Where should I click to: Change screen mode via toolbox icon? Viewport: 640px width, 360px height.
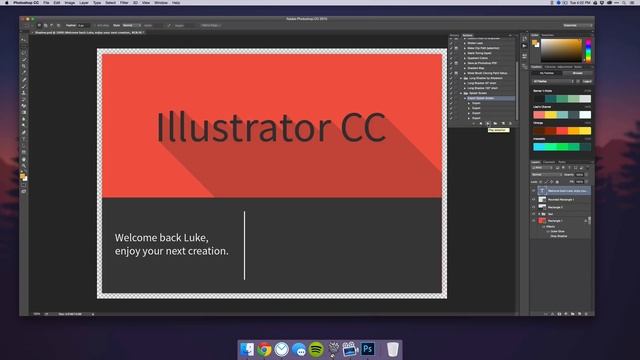[24, 191]
